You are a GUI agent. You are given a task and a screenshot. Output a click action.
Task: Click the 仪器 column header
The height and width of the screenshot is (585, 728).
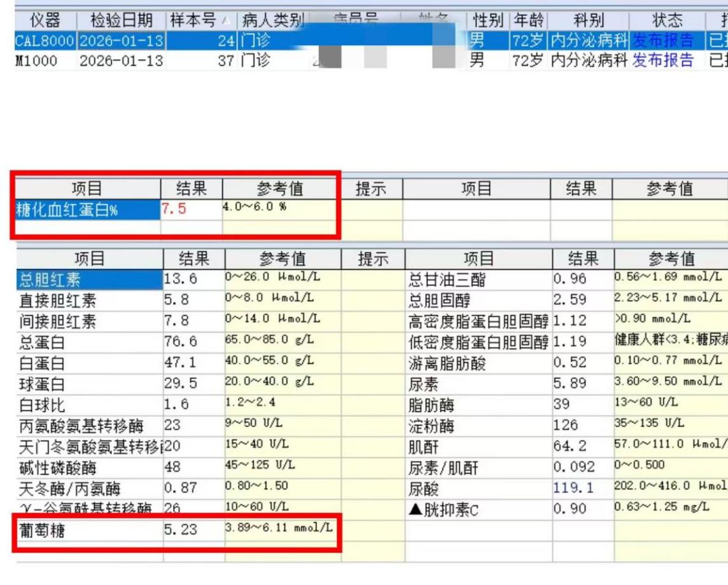(x=45, y=20)
